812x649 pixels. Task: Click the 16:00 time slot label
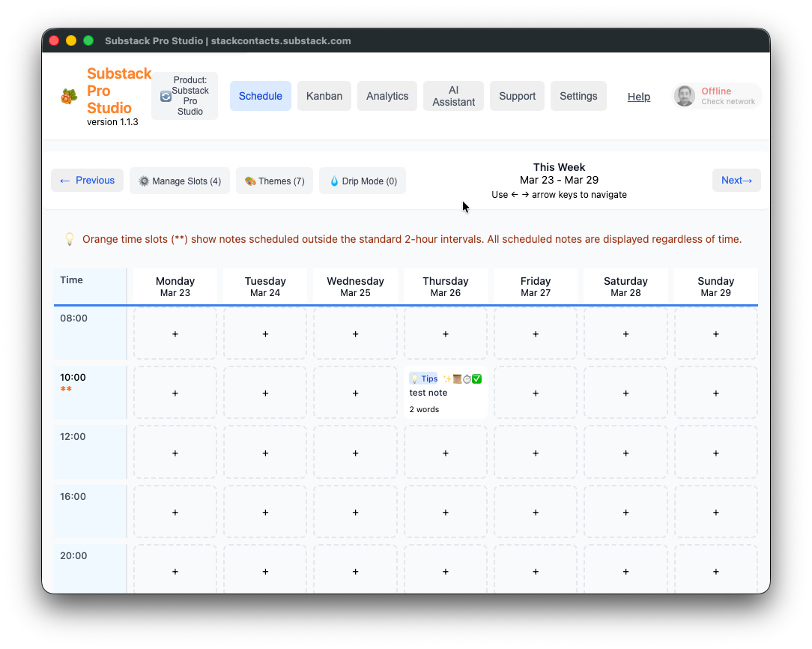point(73,497)
